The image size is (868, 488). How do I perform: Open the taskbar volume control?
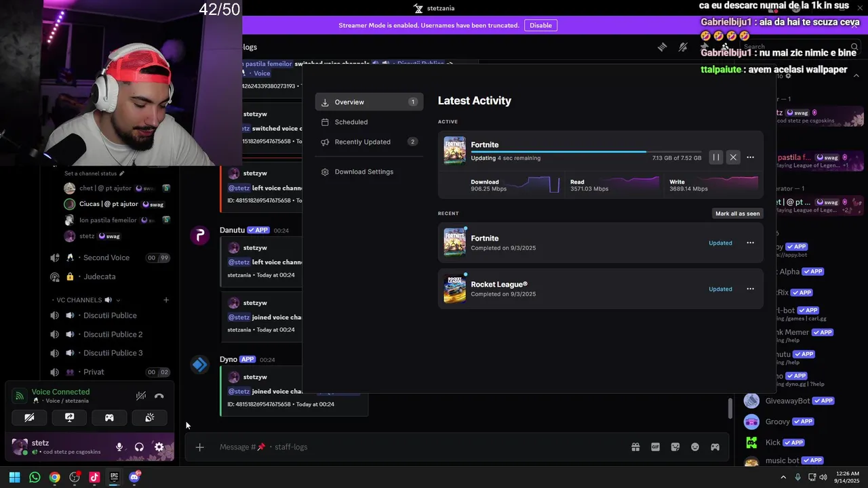823,477
